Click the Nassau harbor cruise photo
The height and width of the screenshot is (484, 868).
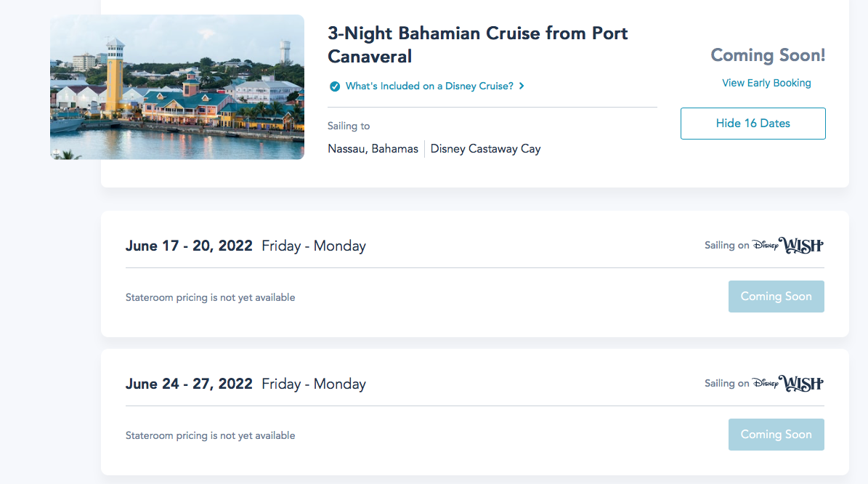coord(177,87)
